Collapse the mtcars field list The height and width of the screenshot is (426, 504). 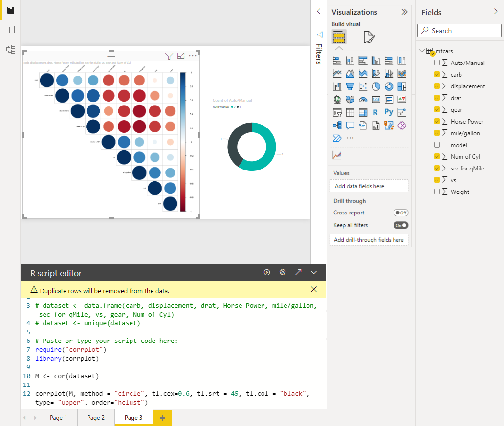421,51
